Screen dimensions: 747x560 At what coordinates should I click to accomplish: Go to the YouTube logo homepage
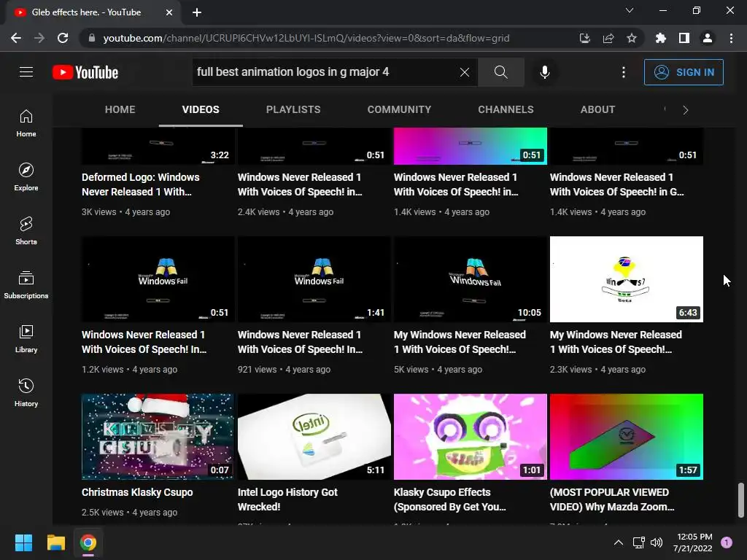[85, 72]
